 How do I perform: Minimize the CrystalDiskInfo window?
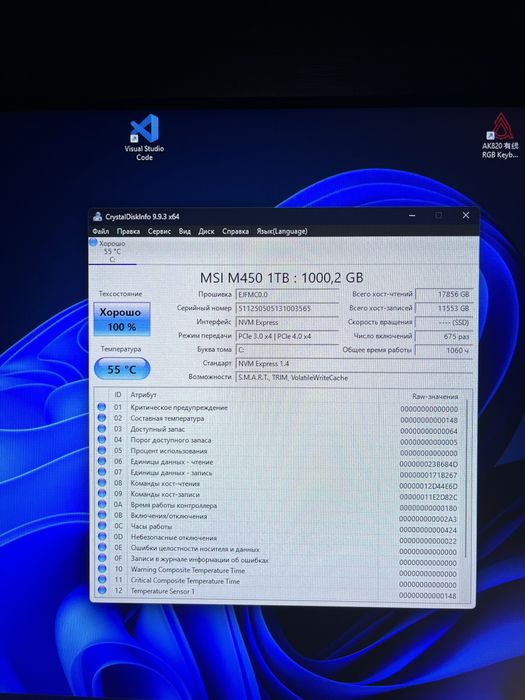coord(412,216)
